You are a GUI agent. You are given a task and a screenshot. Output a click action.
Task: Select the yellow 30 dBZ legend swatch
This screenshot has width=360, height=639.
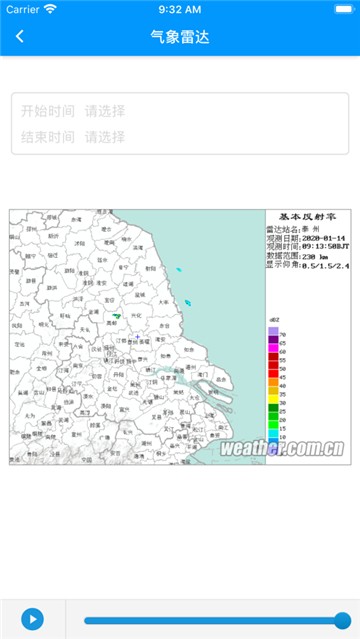click(x=273, y=399)
